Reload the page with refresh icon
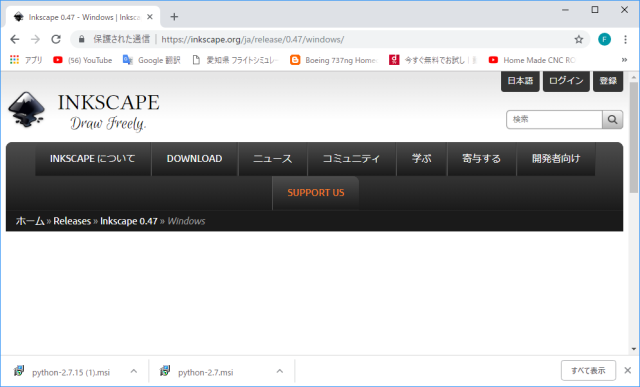640x387 pixels. (x=56, y=39)
